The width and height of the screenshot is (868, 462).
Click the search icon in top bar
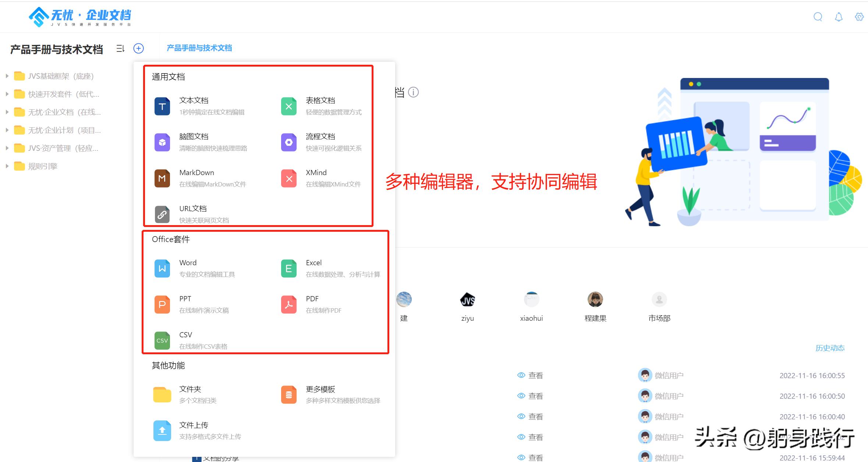coord(818,17)
